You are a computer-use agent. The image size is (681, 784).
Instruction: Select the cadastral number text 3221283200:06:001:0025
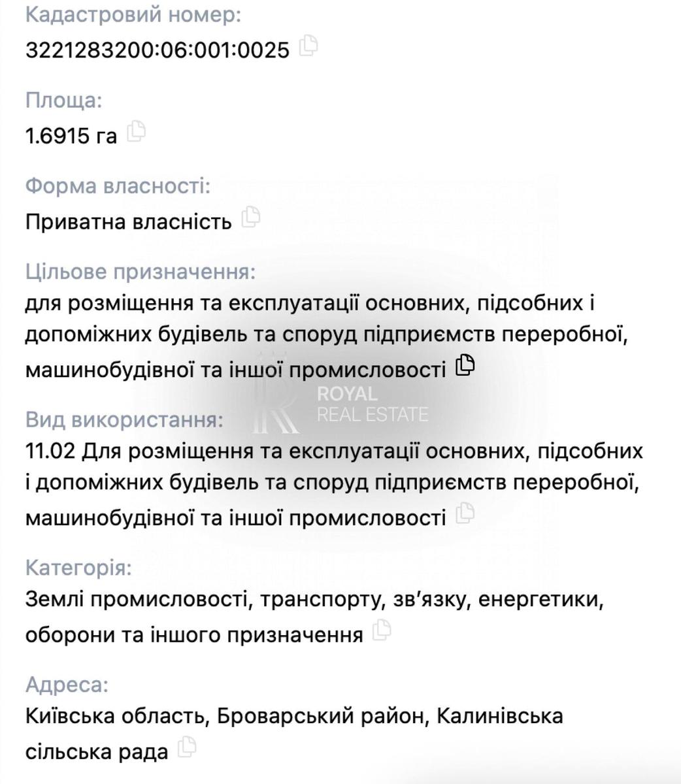(158, 50)
